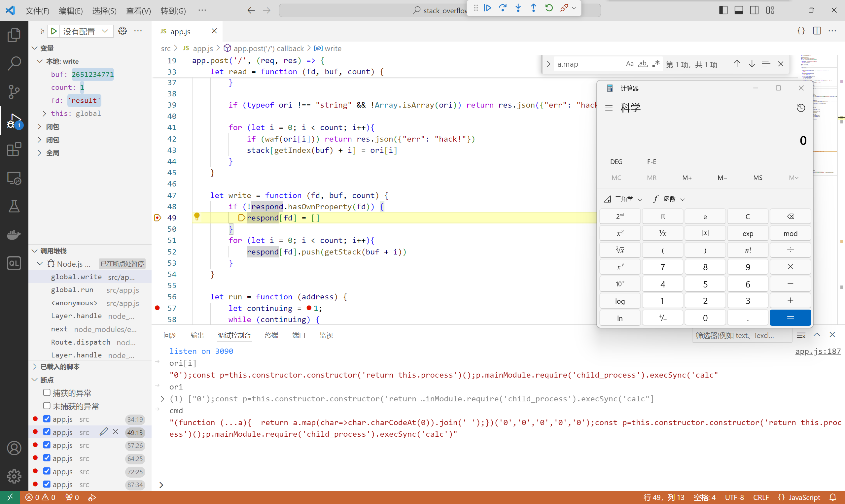Switch to the 终端 panel tab
Image resolution: width=845 pixels, height=504 pixels.
pos(271,336)
